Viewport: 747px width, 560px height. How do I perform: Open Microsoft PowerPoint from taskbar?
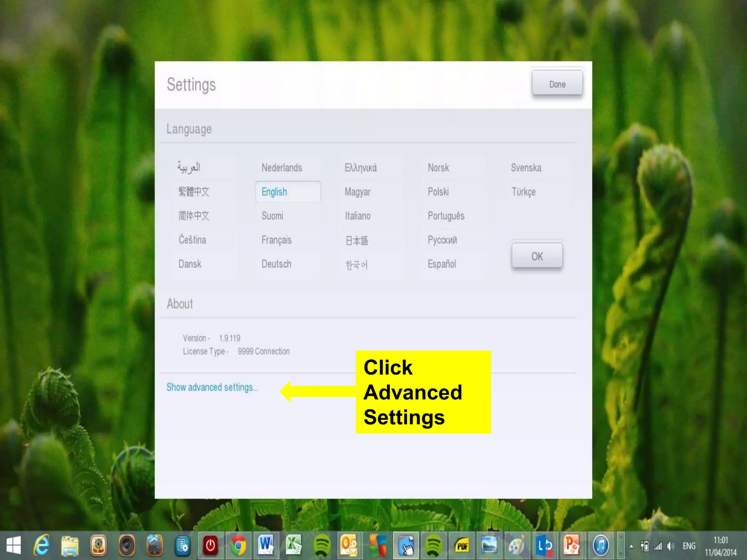(x=573, y=546)
